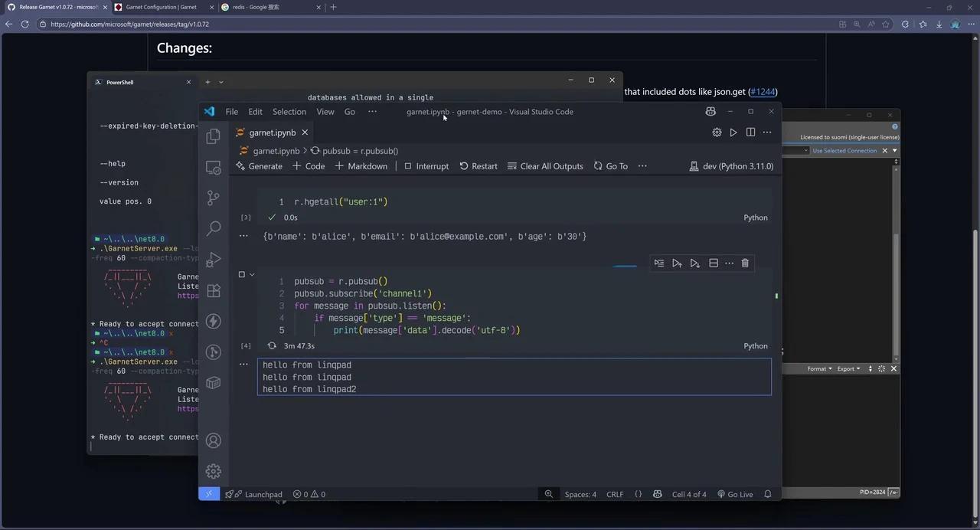Delete the current cell with trash icon

tap(745, 263)
